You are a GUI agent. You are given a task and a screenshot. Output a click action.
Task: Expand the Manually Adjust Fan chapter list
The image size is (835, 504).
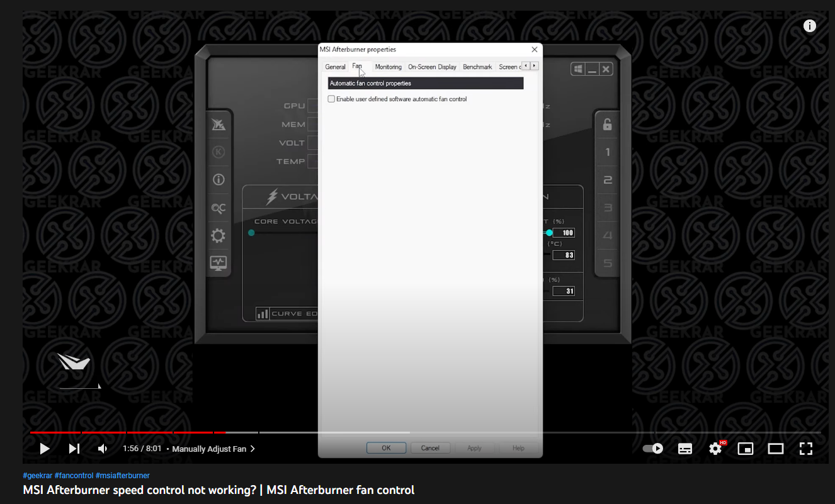(x=213, y=449)
